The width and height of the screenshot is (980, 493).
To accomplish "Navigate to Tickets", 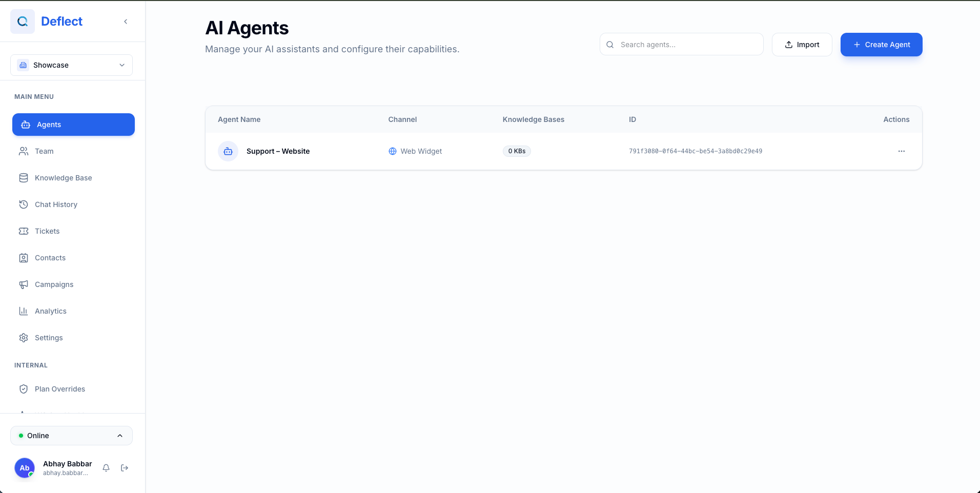I will pos(73,231).
